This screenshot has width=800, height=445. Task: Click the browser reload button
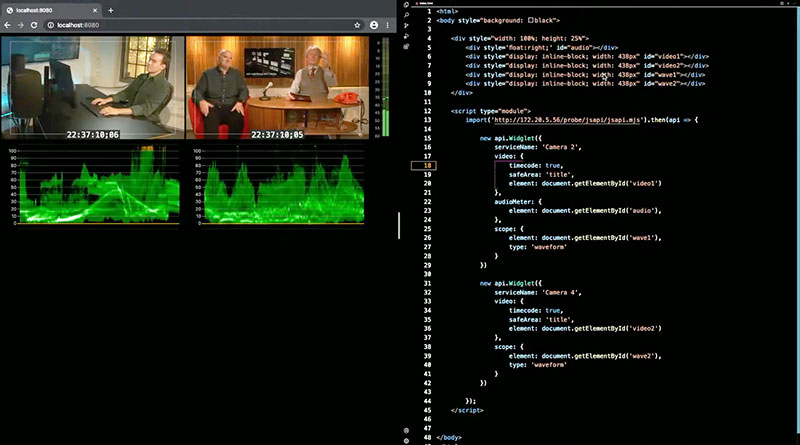pos(36,24)
